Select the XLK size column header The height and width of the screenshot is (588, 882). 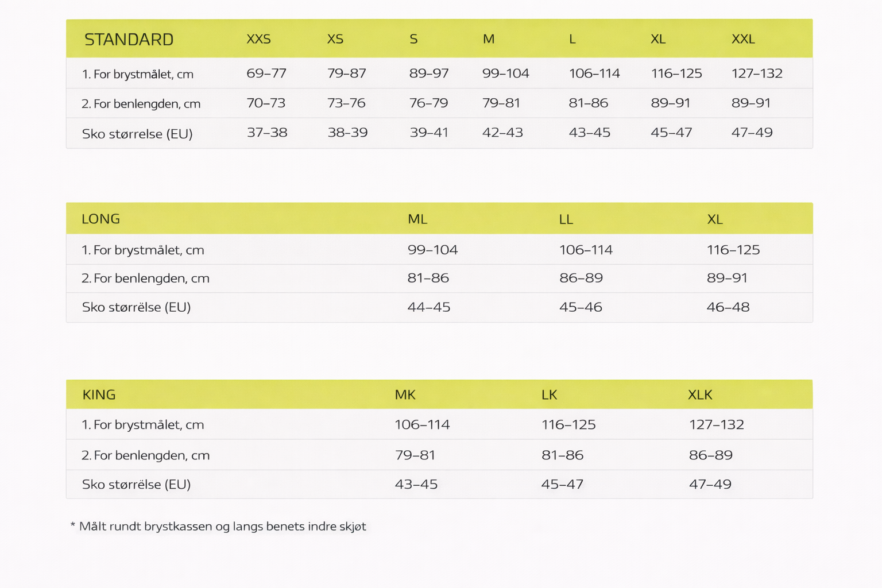pyautogui.click(x=700, y=394)
